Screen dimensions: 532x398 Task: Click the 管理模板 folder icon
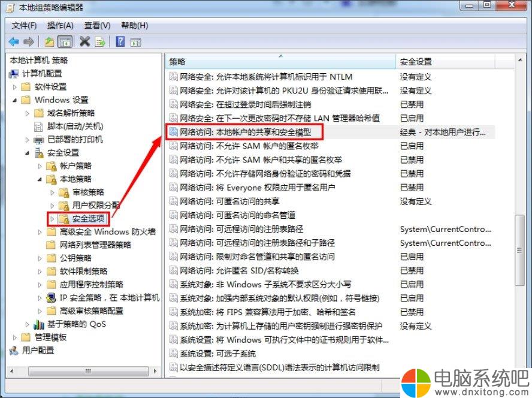[26, 337]
